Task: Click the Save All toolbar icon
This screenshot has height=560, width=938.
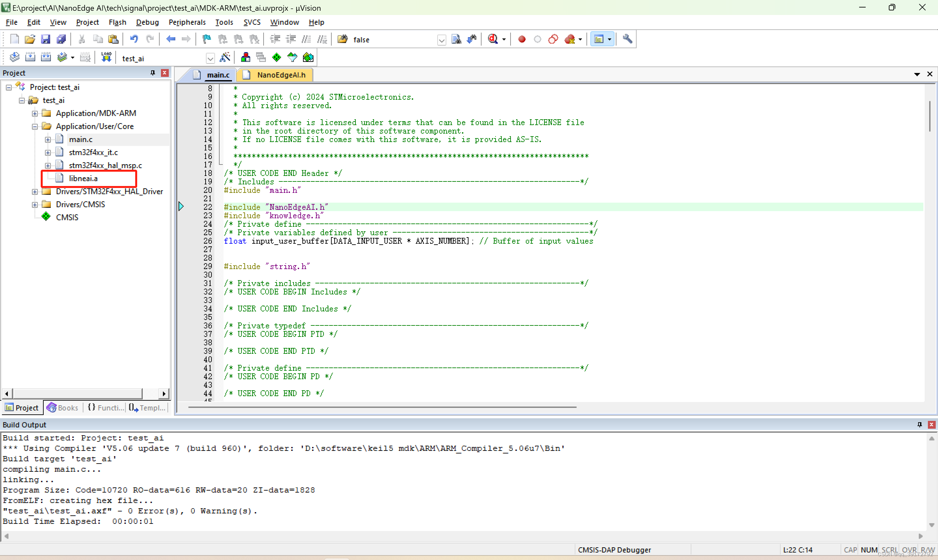Action: [x=61, y=39]
